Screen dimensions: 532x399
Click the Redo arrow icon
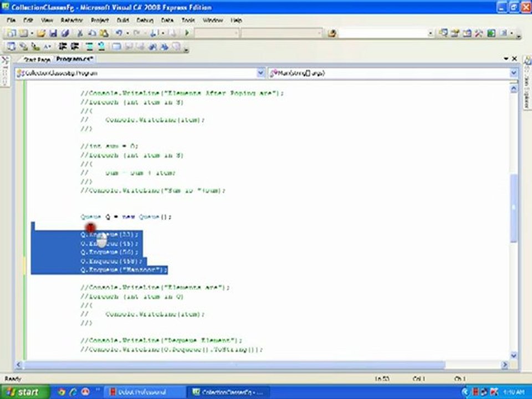pyautogui.click(x=137, y=33)
